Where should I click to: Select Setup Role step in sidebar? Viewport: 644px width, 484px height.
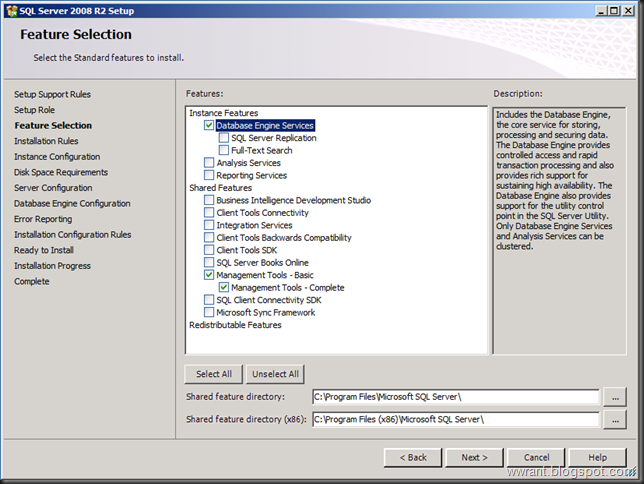34,110
